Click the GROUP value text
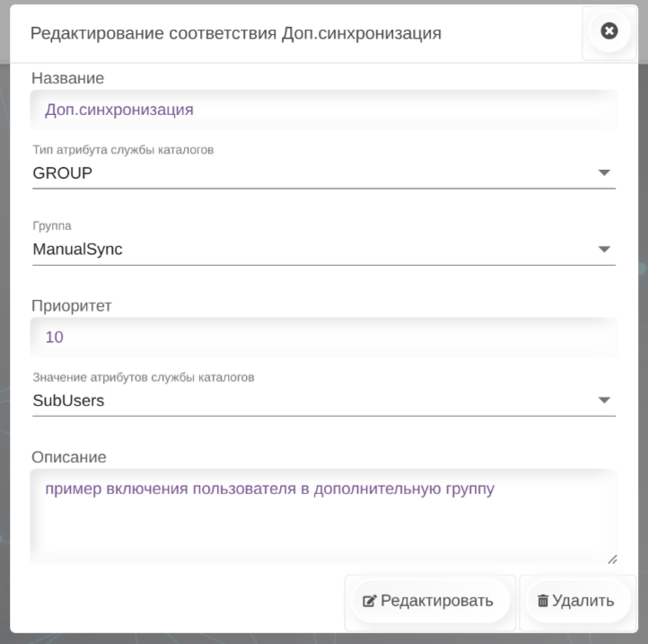Screen dimensions: 648x644 63,173
